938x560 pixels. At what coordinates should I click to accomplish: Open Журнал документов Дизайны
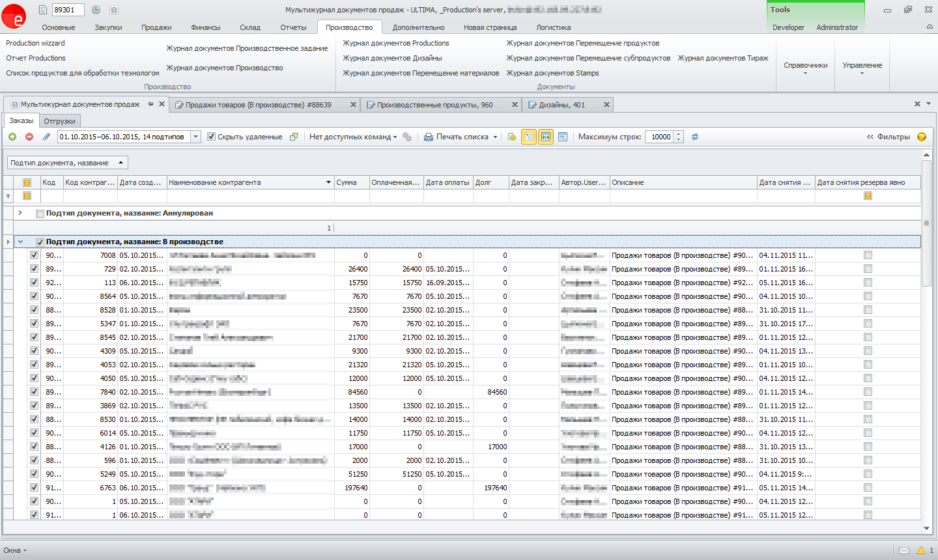[392, 58]
